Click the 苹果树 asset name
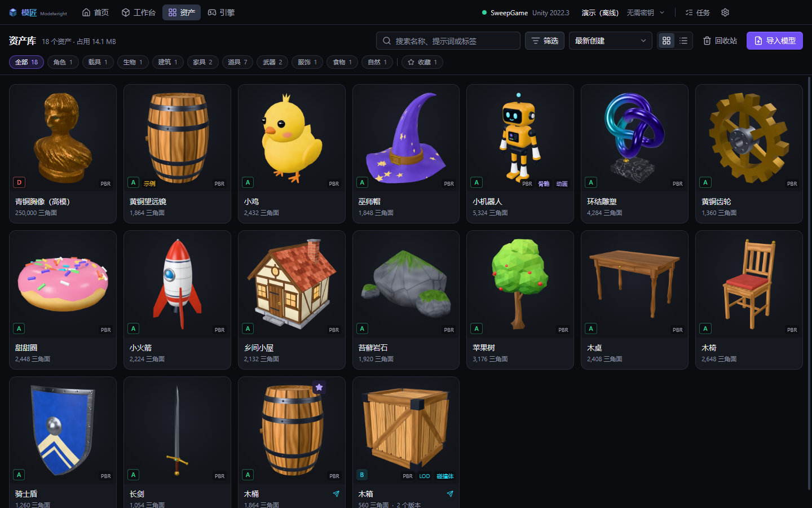 pos(484,348)
